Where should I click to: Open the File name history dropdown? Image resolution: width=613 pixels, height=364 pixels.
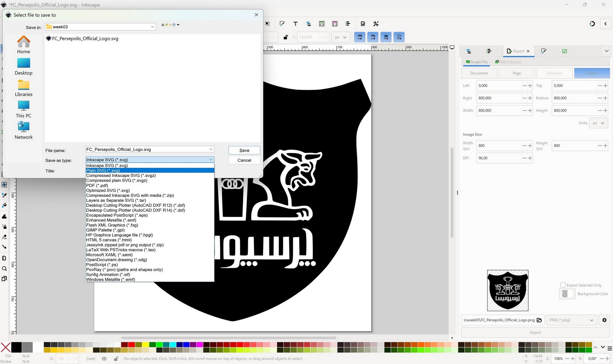211,149
